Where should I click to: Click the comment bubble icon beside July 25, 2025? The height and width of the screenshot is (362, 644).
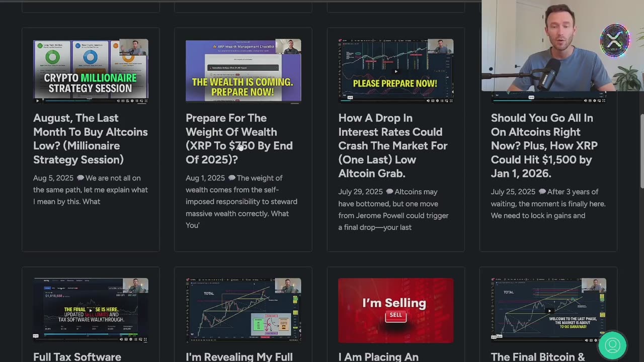542,192
